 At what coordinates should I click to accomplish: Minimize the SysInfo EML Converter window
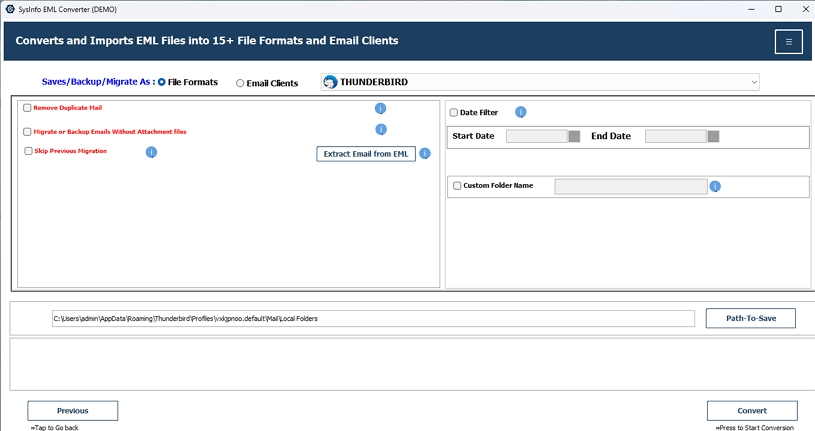tap(752, 9)
